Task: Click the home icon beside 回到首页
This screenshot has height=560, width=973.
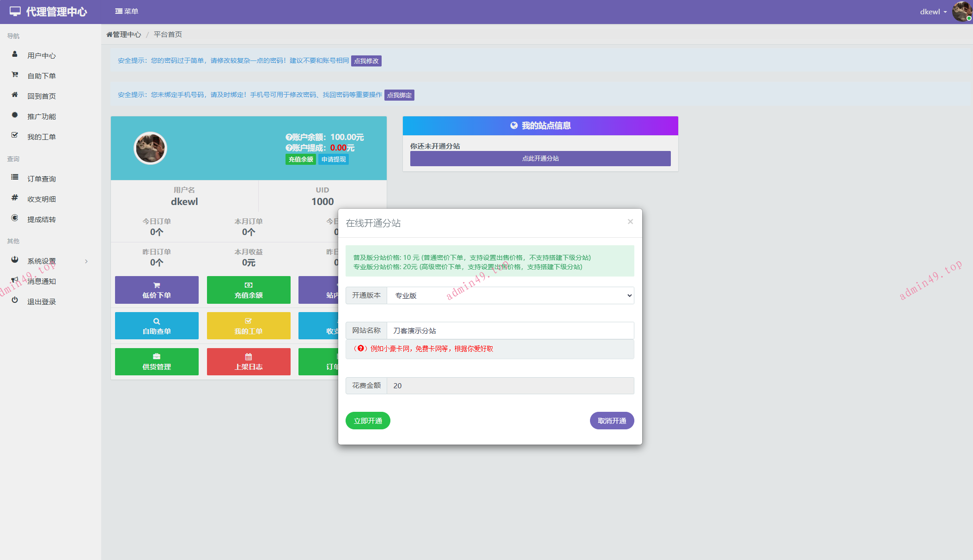Action: tap(15, 95)
